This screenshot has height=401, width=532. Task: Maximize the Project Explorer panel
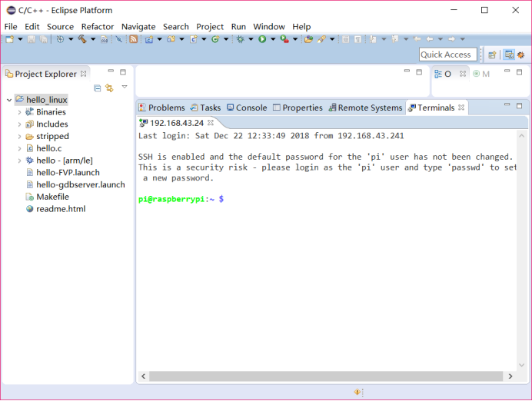pyautogui.click(x=123, y=72)
